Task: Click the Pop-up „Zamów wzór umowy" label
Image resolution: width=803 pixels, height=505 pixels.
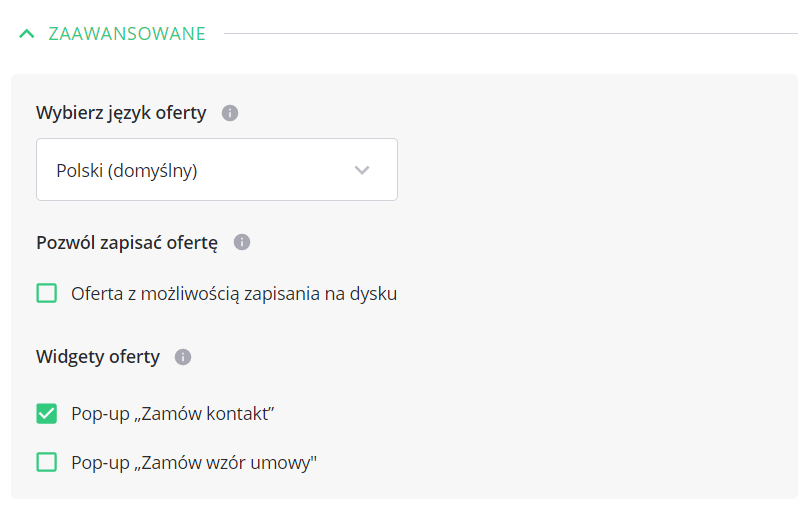Action: [x=194, y=462]
